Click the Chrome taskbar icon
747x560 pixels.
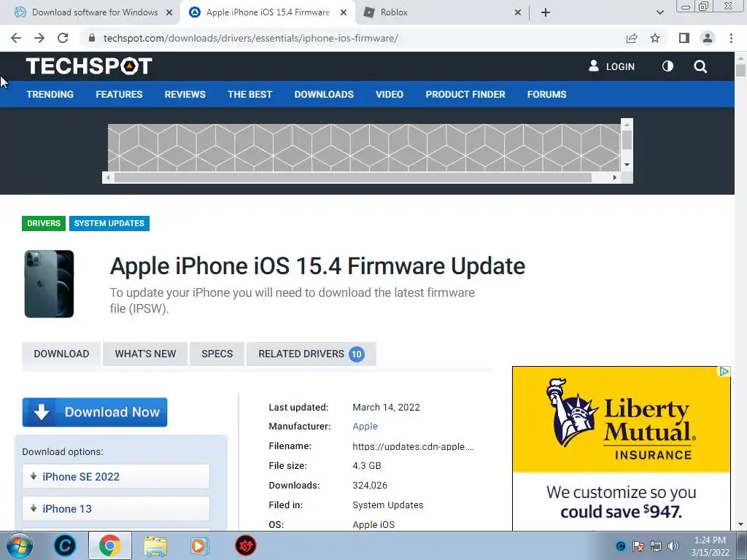point(109,545)
